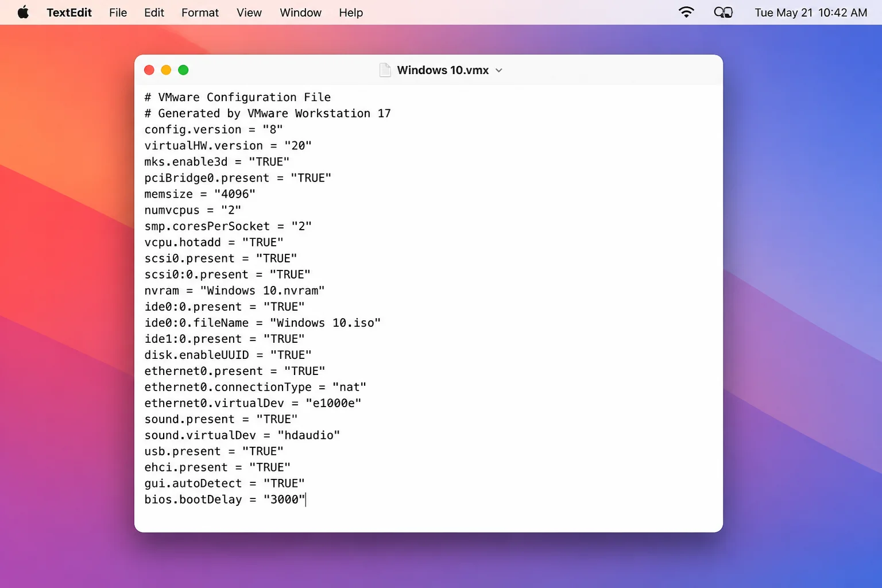The image size is (882, 588).
Task: Click the numvcpus = "2" line
Action: coord(193,210)
